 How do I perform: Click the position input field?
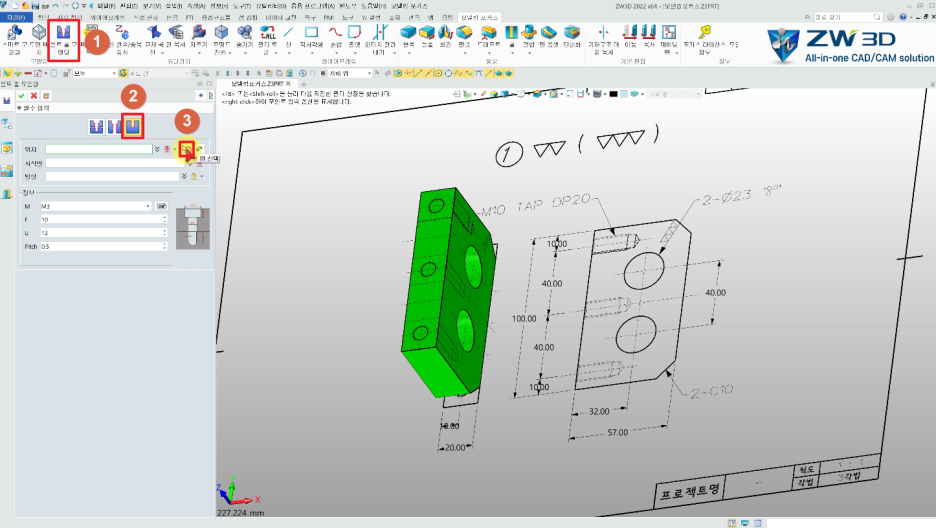pos(99,149)
